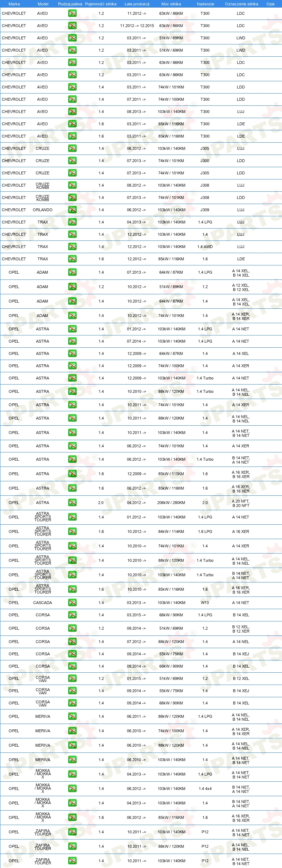Click the 07.2011 -> production date cell
Image resolution: width=282 pixels, height=868 pixels.
pos(136,99)
